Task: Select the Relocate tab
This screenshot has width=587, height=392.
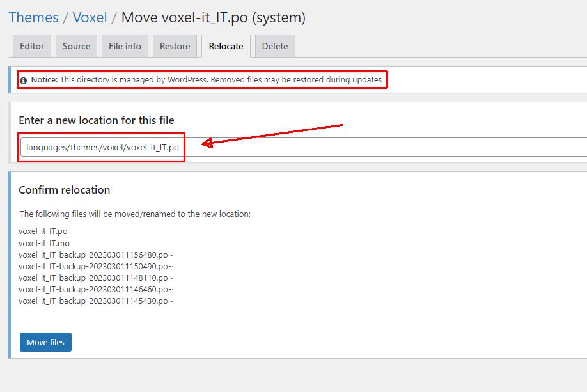Action: [225, 45]
